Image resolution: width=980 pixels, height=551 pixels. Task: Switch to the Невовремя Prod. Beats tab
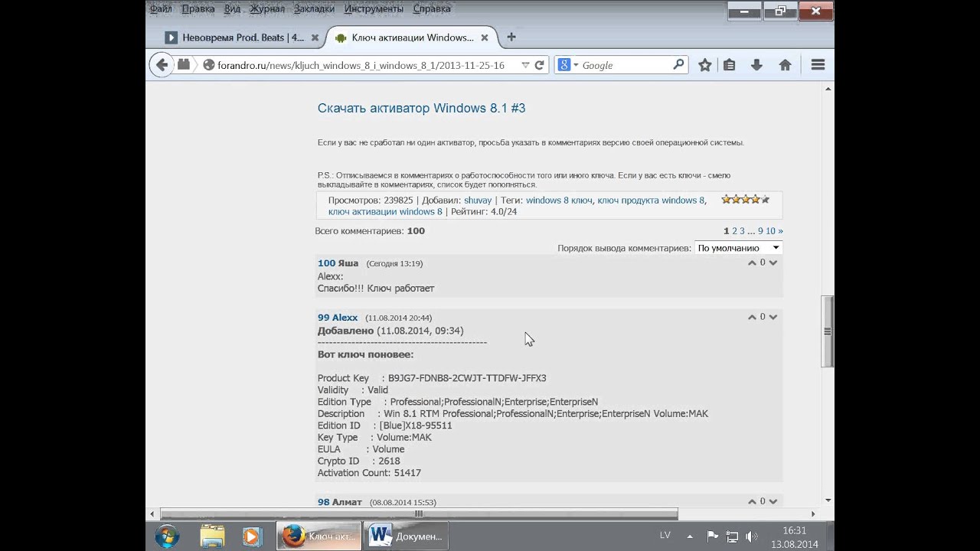[x=241, y=37]
